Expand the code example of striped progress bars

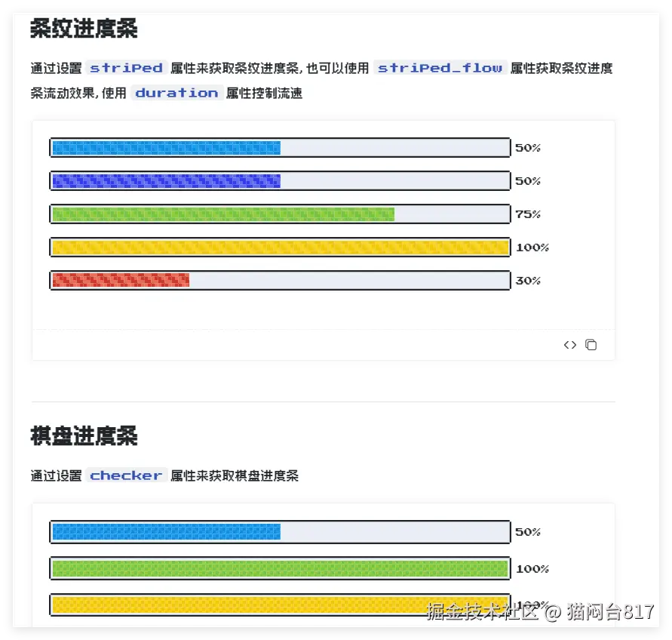[x=571, y=344]
